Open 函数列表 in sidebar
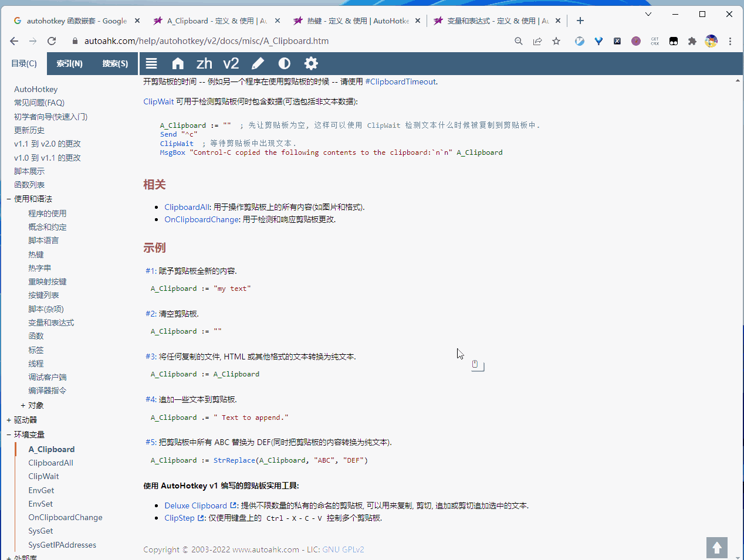This screenshot has width=744, height=560. pyautogui.click(x=29, y=185)
